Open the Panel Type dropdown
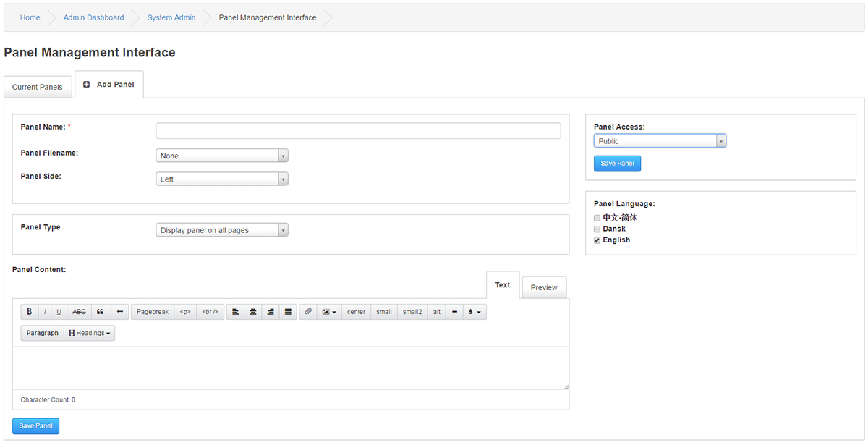The image size is (868, 445). [x=222, y=230]
